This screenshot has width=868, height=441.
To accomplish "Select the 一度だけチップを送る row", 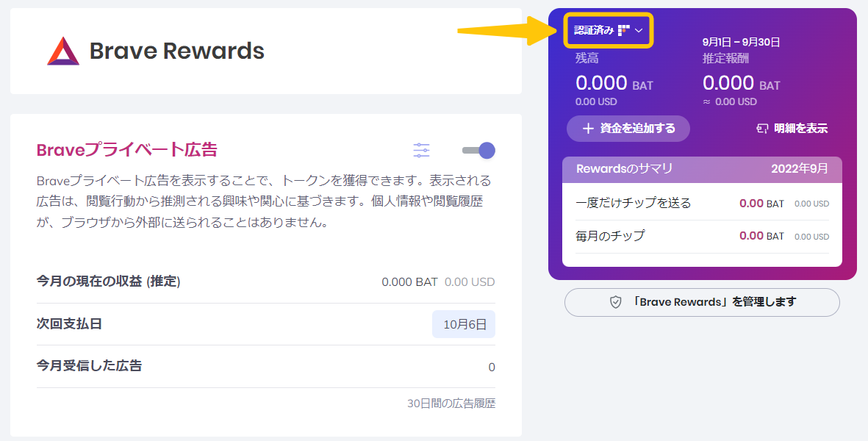I will [x=702, y=203].
